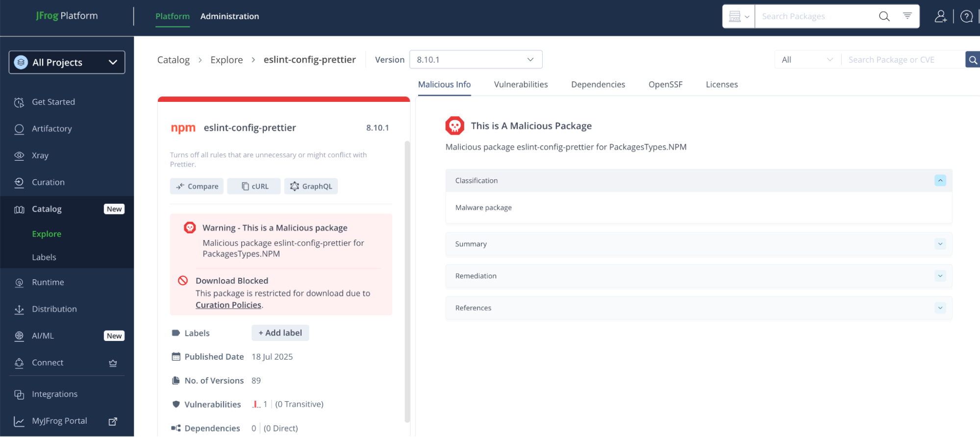Open the search filter icon
980x437 pixels.
907,16
